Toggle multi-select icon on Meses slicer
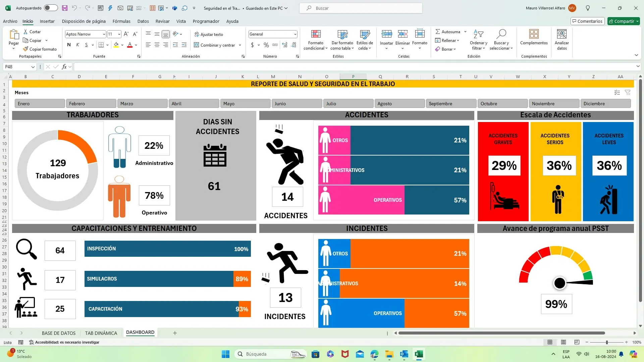644x362 pixels. [617, 93]
